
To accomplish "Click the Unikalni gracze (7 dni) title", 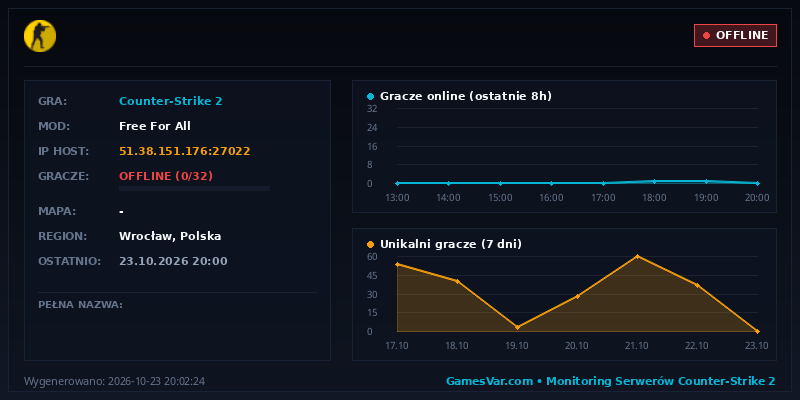I will 451,244.
